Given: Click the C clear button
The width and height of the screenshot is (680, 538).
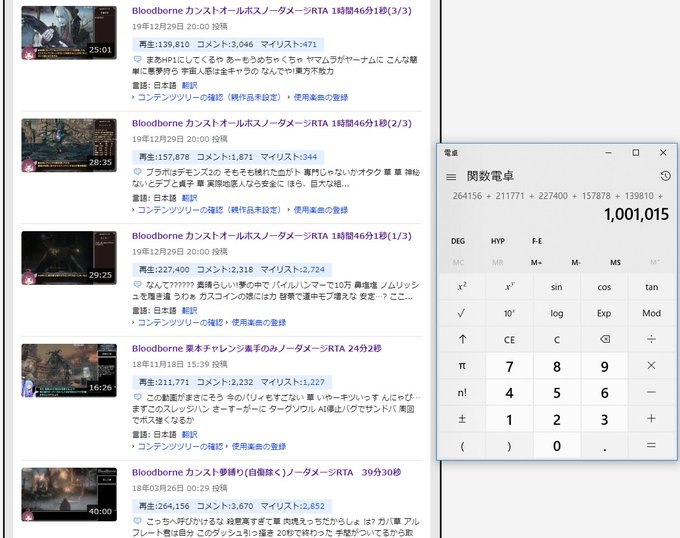Looking at the screenshot, I should pos(556,339).
